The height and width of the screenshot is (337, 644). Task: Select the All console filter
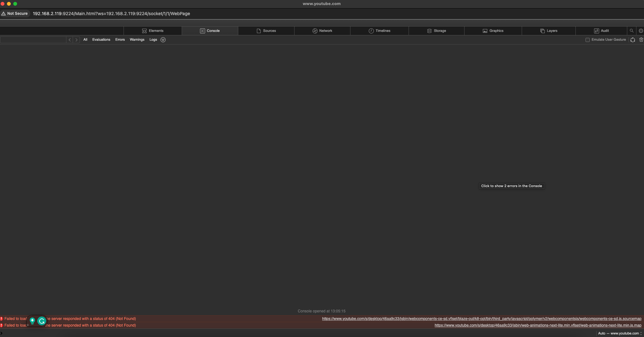[x=85, y=39]
